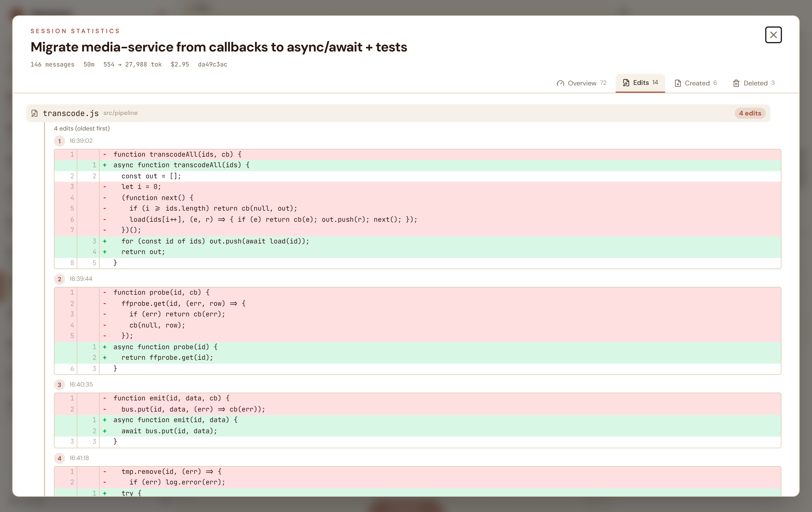Select edit number 1 badge

coord(59,141)
